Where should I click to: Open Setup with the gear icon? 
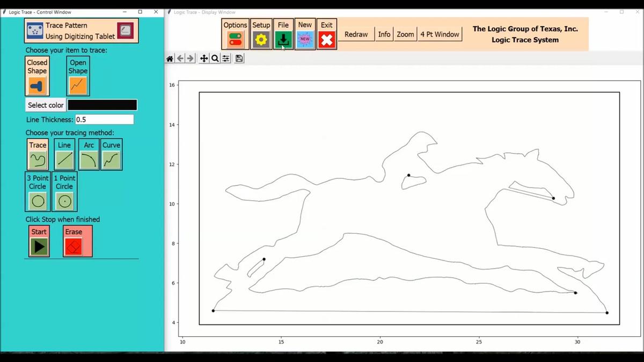tap(261, 33)
